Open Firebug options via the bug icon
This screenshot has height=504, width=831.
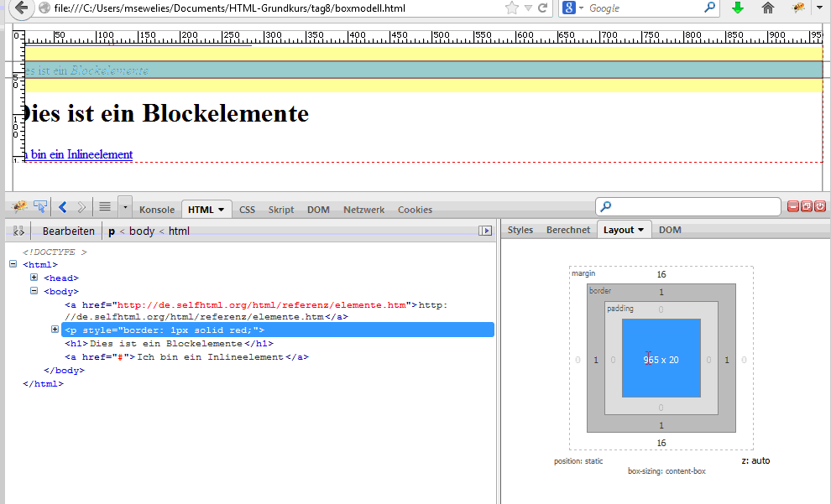click(18, 206)
